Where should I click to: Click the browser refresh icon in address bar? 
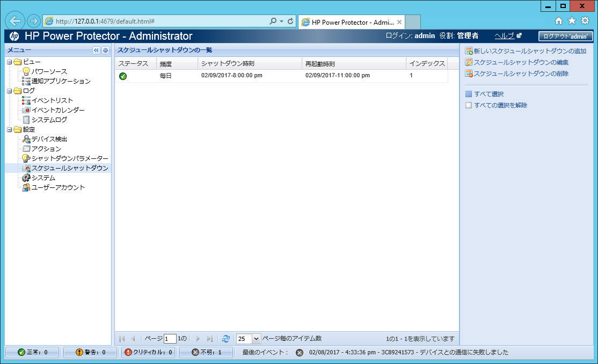click(290, 21)
